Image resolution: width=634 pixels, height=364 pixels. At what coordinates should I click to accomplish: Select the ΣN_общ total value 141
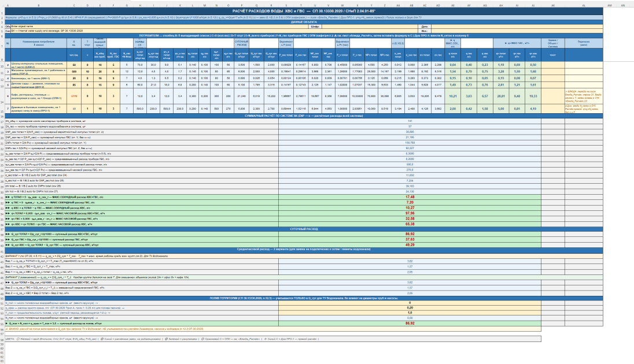(410, 121)
